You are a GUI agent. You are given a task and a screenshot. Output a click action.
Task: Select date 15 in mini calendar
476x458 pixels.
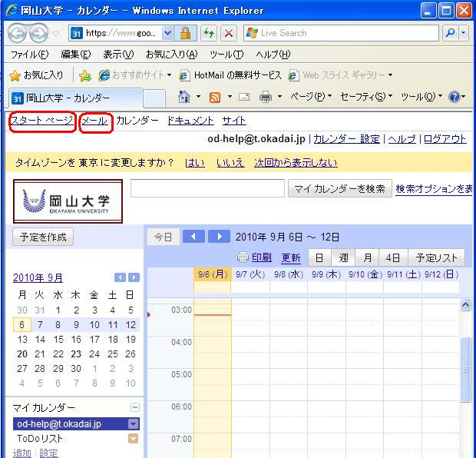[x=58, y=340]
